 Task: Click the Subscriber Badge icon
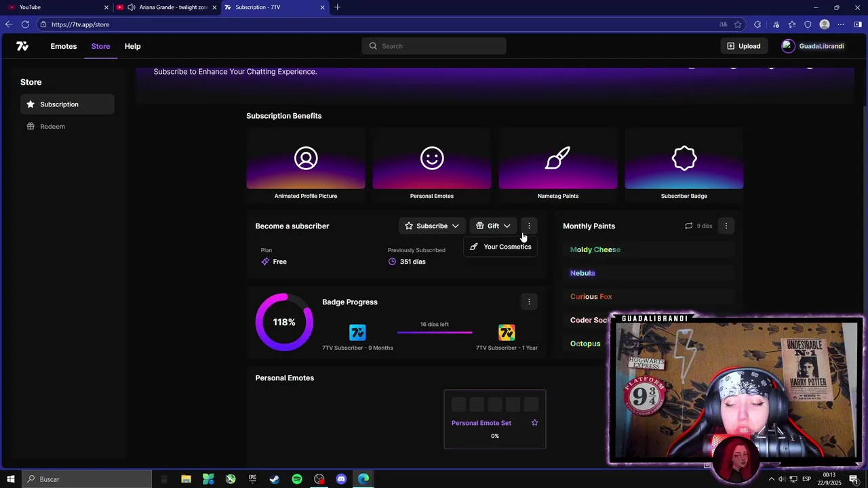[x=684, y=159]
